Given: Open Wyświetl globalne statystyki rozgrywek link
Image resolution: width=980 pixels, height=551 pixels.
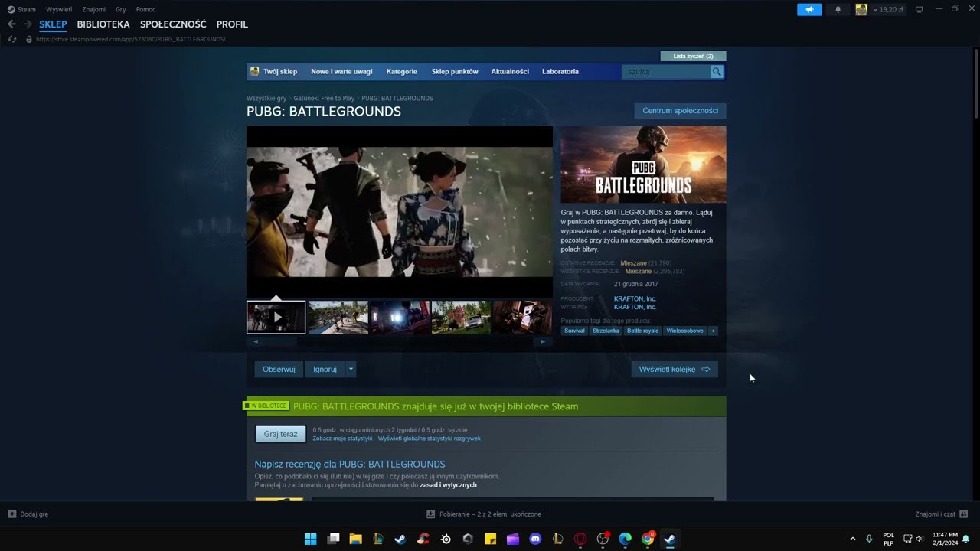Looking at the screenshot, I should [430, 439].
